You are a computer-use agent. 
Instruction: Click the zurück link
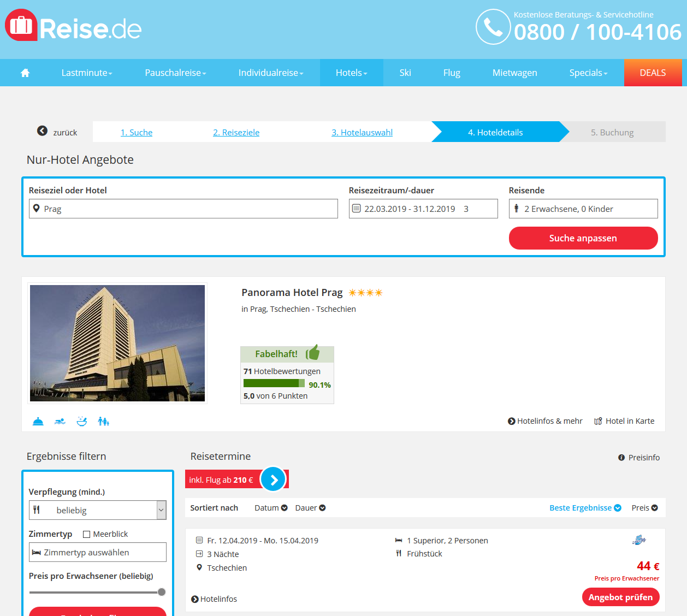[65, 132]
